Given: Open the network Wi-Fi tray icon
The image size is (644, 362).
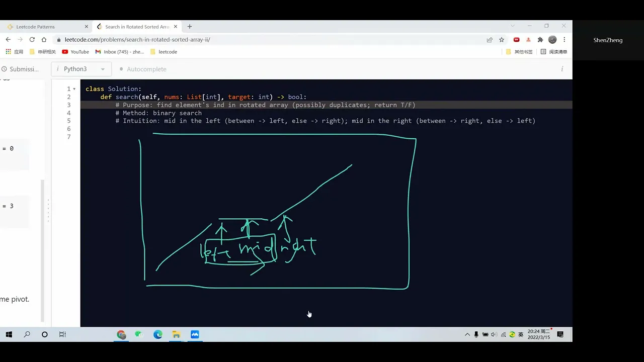Looking at the screenshot, I should 503,334.
